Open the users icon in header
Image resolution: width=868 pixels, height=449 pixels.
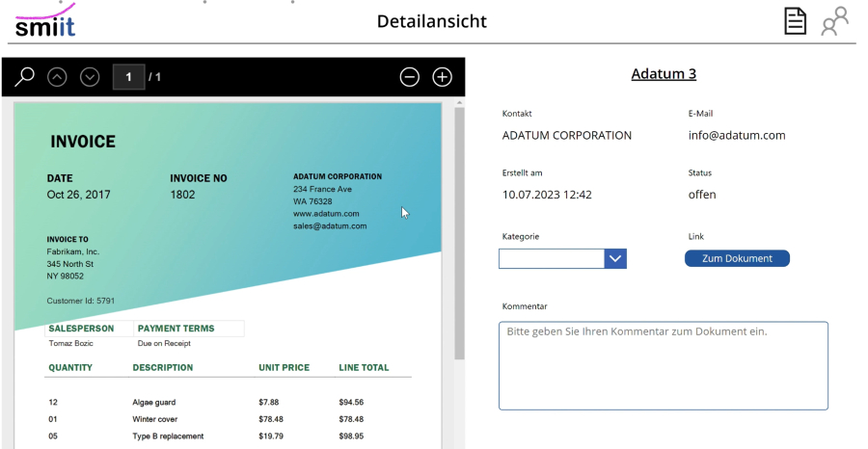click(x=834, y=21)
